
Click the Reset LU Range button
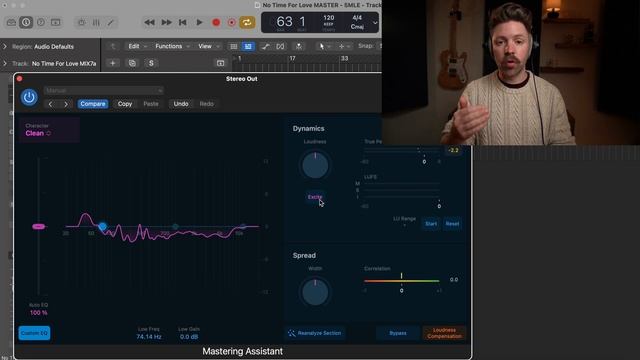tap(452, 224)
